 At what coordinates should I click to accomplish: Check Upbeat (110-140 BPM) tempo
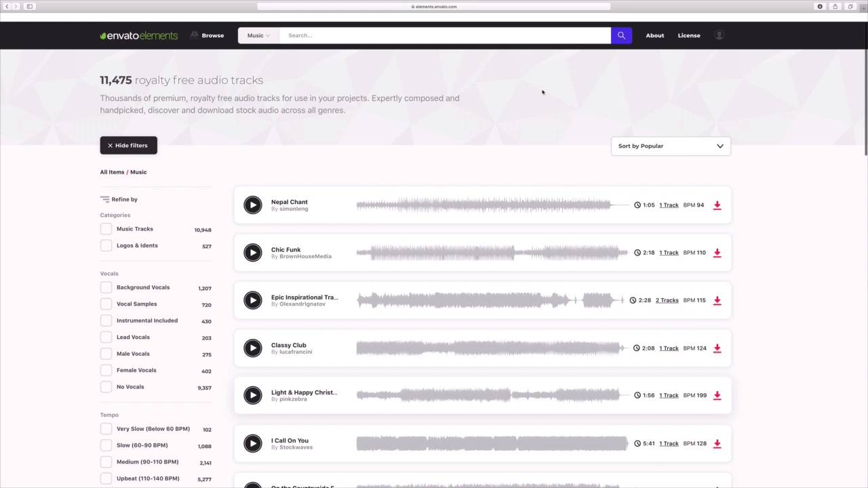pos(106,479)
